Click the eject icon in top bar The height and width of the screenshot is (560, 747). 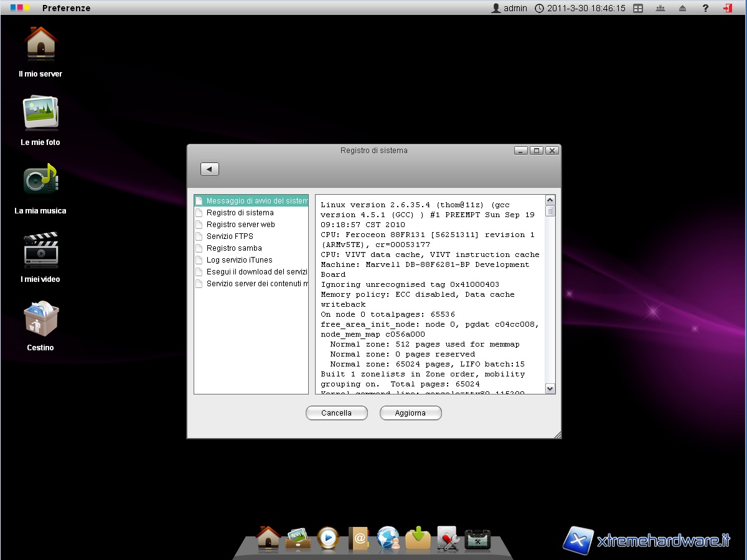(683, 8)
